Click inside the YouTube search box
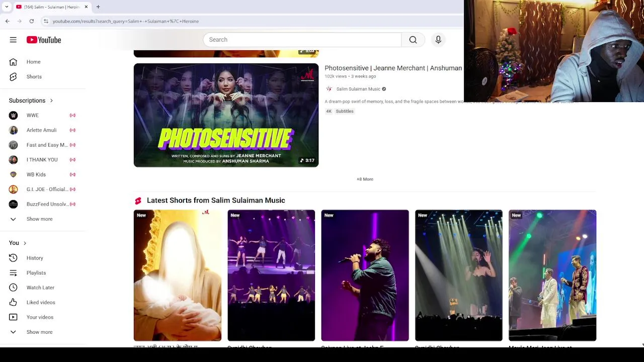 [x=302, y=40]
